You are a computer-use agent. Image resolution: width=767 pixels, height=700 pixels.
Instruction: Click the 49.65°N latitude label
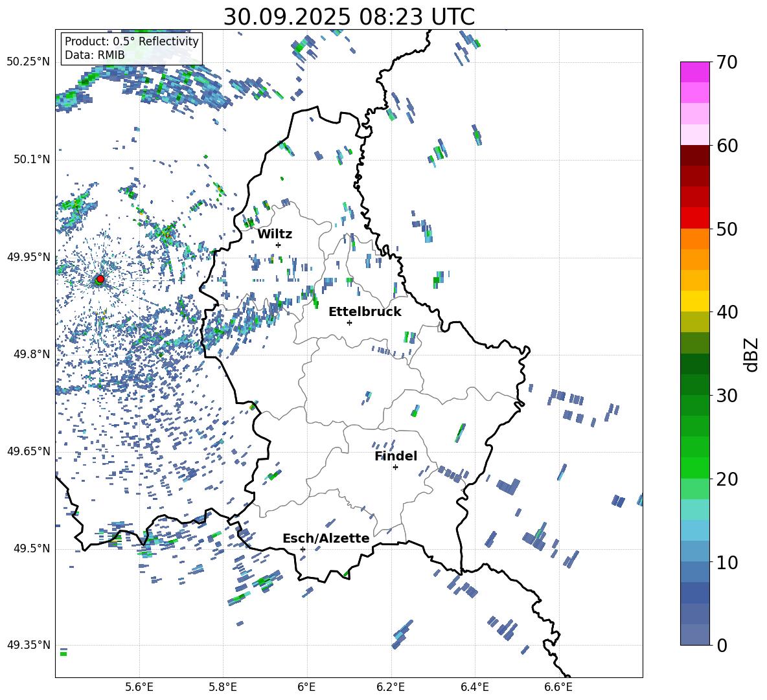click(29, 451)
